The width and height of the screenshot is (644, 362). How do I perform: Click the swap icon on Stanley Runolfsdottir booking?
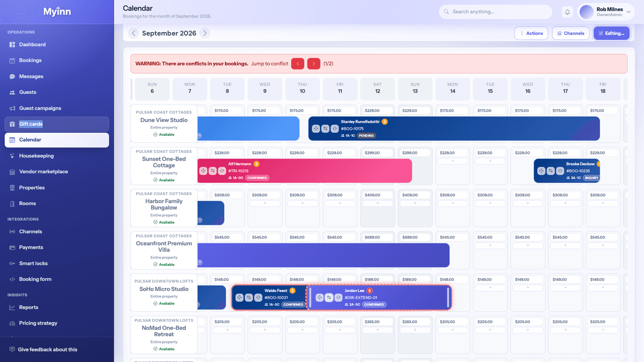[x=325, y=129]
